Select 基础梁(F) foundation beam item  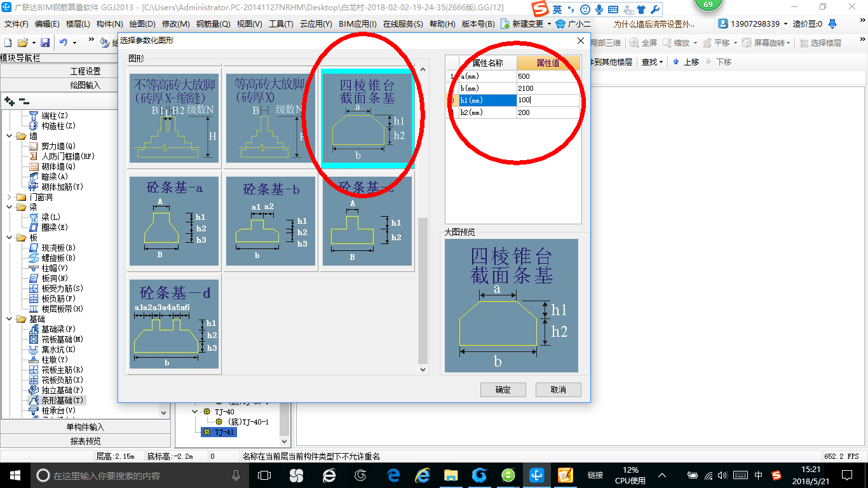pyautogui.click(x=58, y=329)
